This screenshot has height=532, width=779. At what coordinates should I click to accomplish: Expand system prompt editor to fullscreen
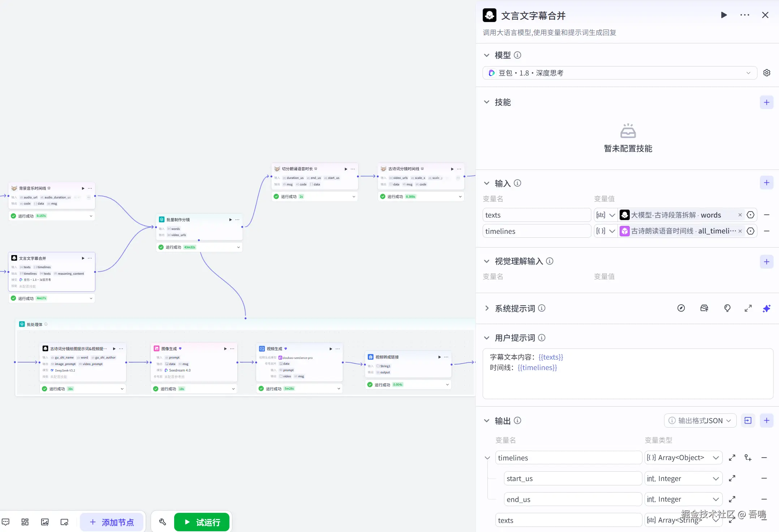748,308
